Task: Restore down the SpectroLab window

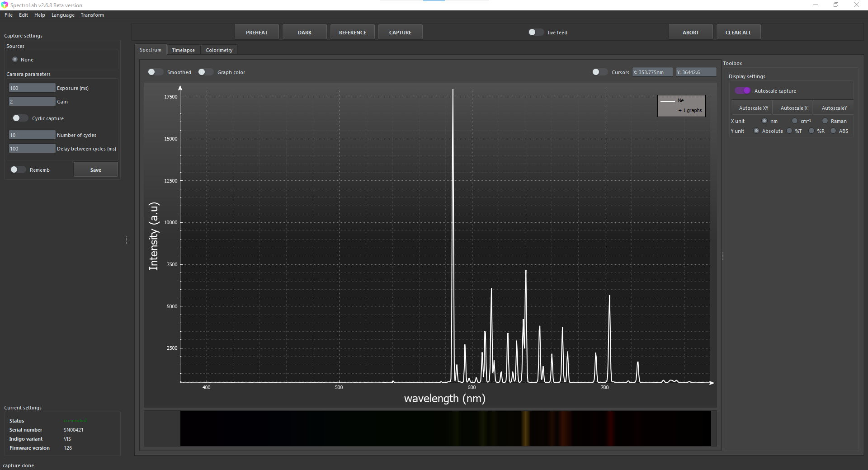Action: 836,5
